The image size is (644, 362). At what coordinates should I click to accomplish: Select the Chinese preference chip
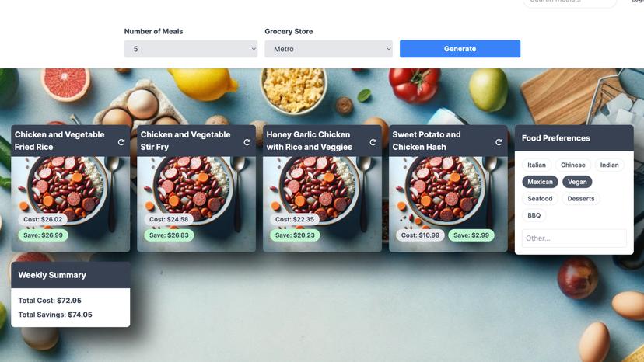573,165
